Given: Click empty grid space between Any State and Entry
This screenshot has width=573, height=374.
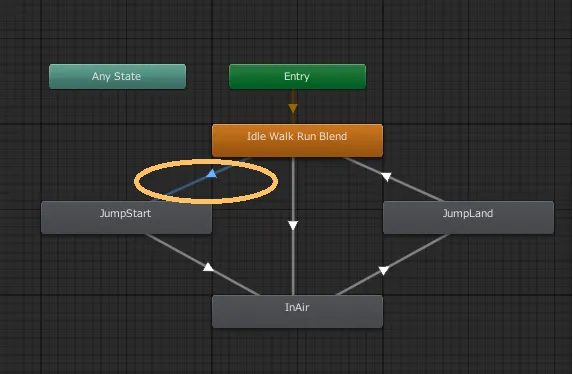Looking at the screenshot, I should click(208, 76).
